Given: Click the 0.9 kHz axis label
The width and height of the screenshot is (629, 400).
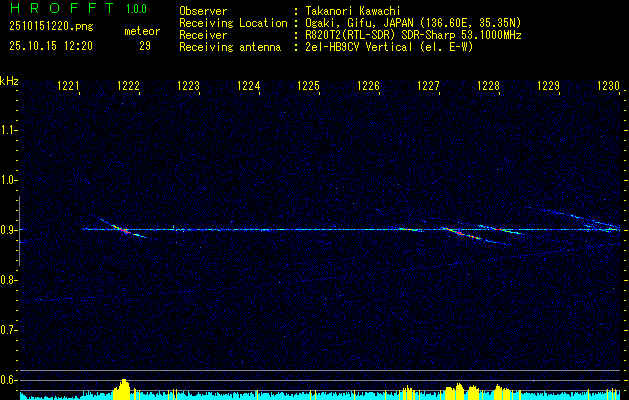Looking at the screenshot, I should pos(8,230).
